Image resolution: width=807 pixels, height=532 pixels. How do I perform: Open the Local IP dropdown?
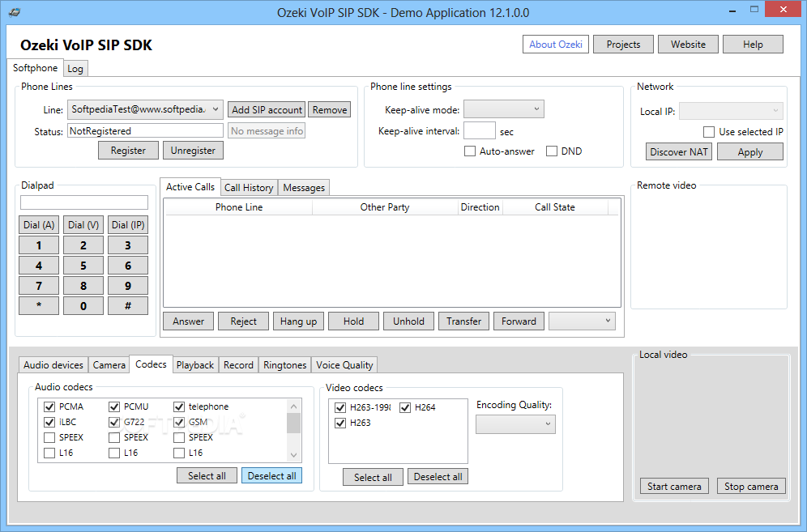click(731, 111)
